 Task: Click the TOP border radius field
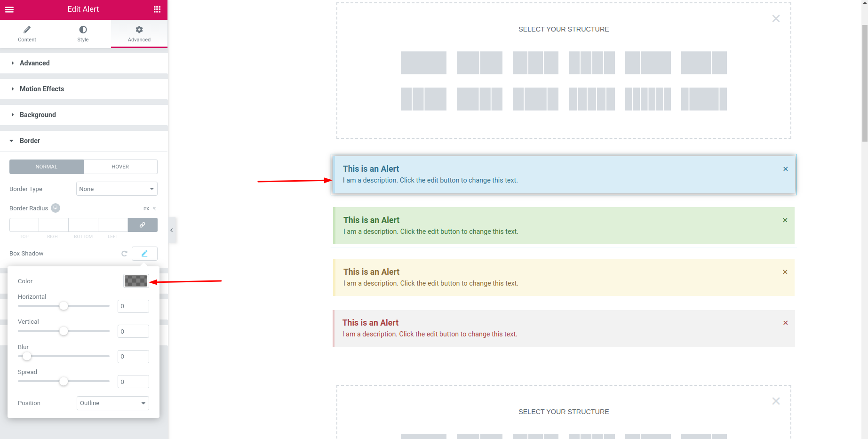point(24,225)
